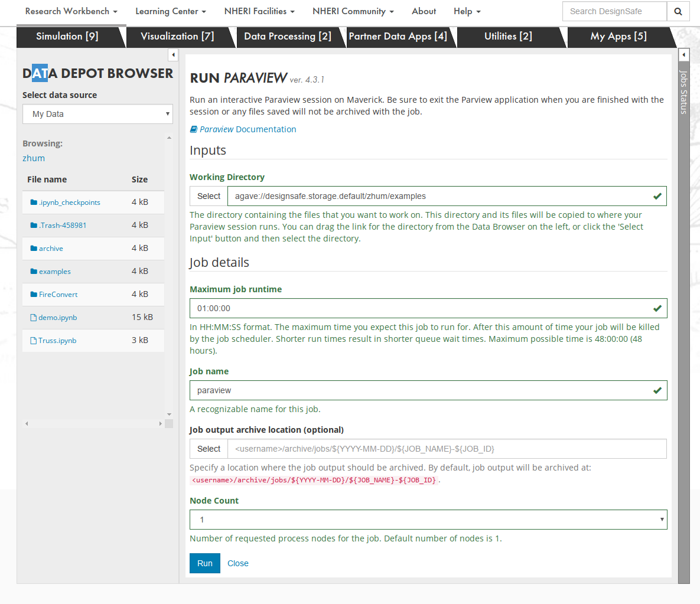Click the horizontal scroll right arrow
This screenshot has height=604, width=700.
161,424
